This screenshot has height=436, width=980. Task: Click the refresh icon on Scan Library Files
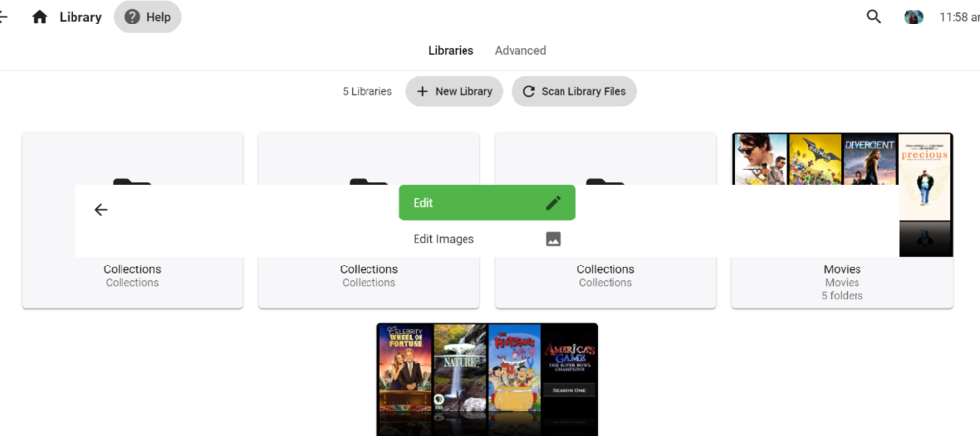point(529,91)
